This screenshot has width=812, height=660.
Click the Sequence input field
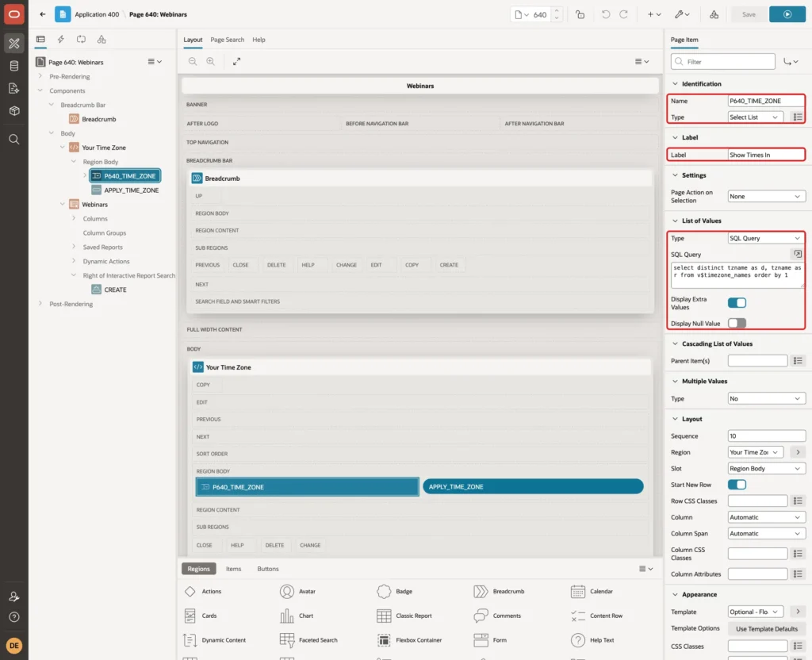(766, 436)
